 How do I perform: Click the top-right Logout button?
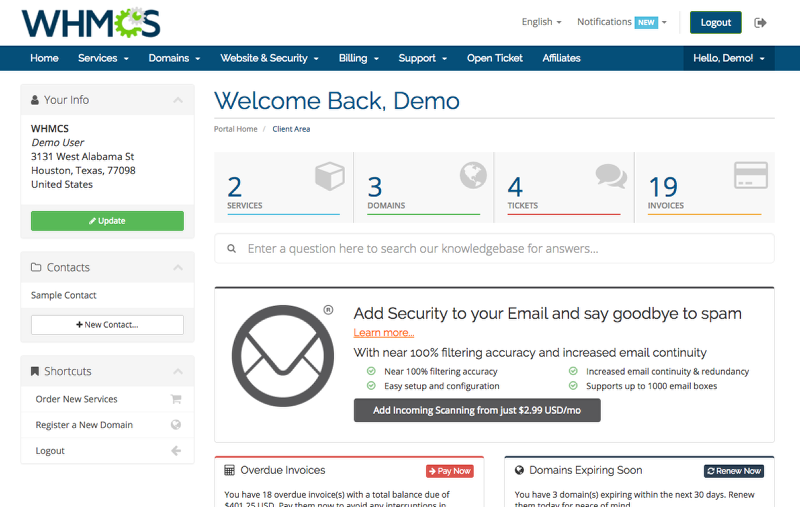pyautogui.click(x=715, y=22)
